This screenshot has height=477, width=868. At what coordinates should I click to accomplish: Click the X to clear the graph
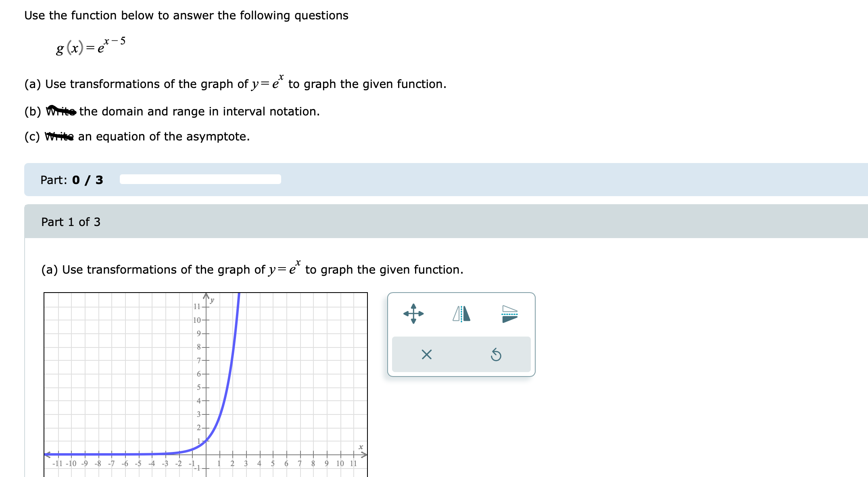(426, 354)
